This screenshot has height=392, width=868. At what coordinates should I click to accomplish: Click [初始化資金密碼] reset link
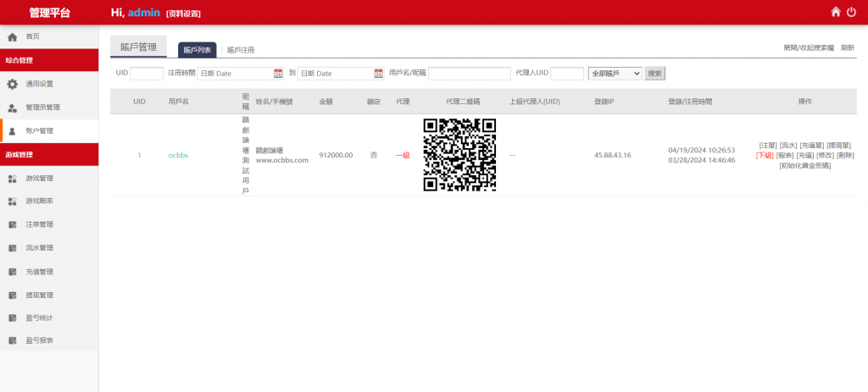(805, 165)
